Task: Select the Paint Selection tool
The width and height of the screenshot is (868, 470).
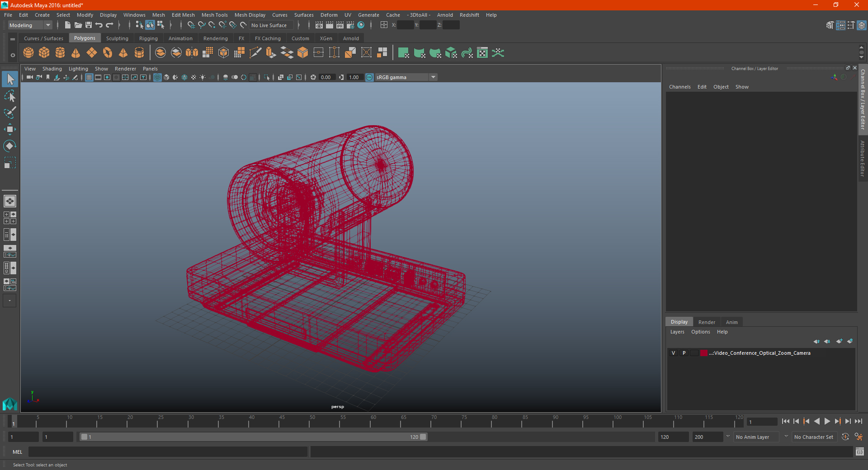Action: pyautogui.click(x=9, y=113)
